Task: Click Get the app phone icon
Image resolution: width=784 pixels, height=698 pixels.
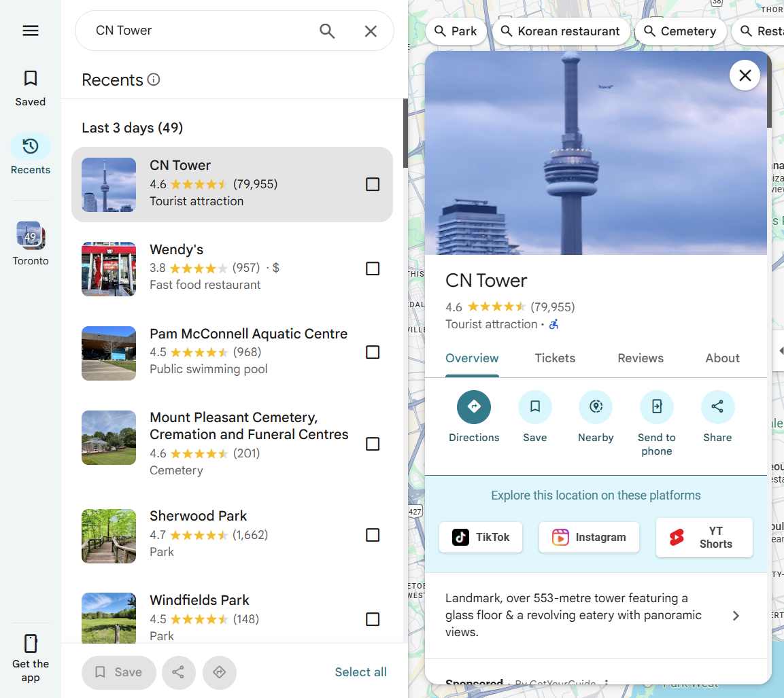Action: [x=31, y=644]
